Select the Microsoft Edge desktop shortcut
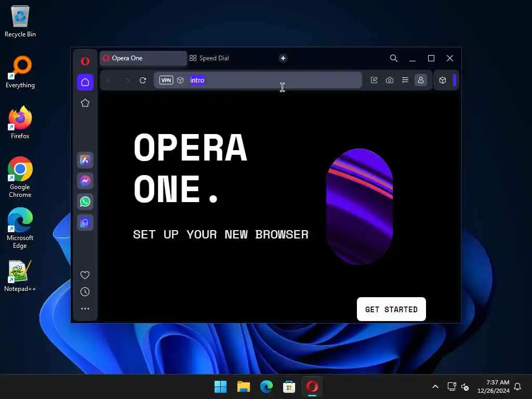Screen dimensions: 532x399 click(20, 229)
